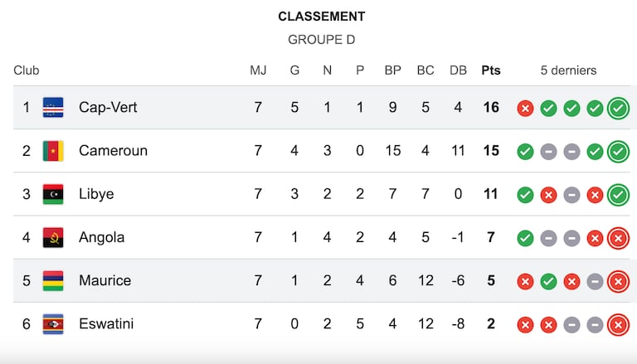Click Cap-Vert's oldest red loss icon

[x=525, y=109]
